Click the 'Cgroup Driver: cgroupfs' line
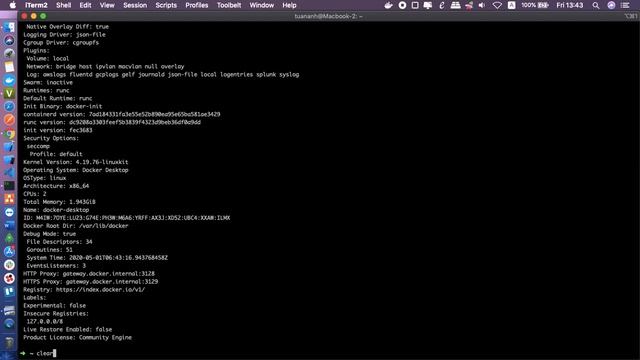Viewport: 640px width, 360px height. pos(61,42)
